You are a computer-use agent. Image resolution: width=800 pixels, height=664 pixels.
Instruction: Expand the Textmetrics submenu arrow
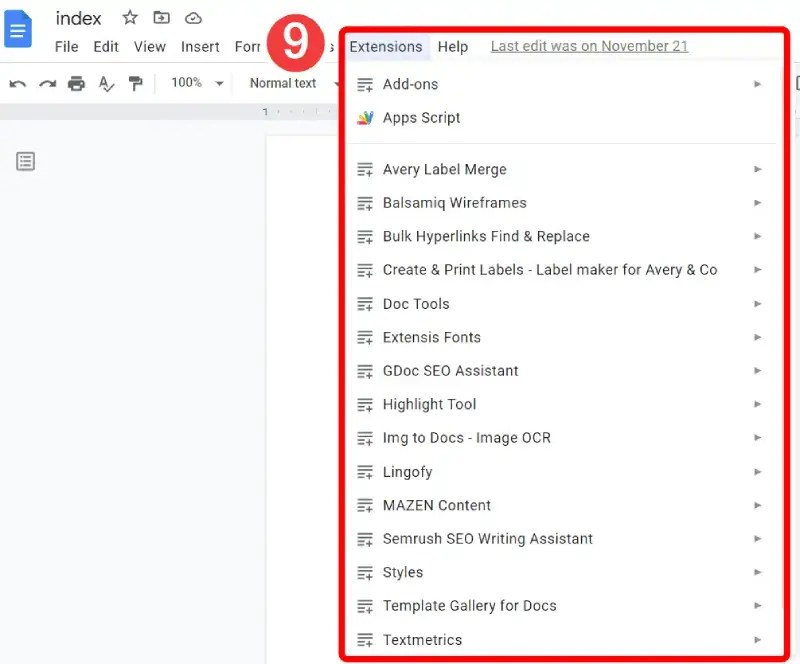click(x=758, y=640)
